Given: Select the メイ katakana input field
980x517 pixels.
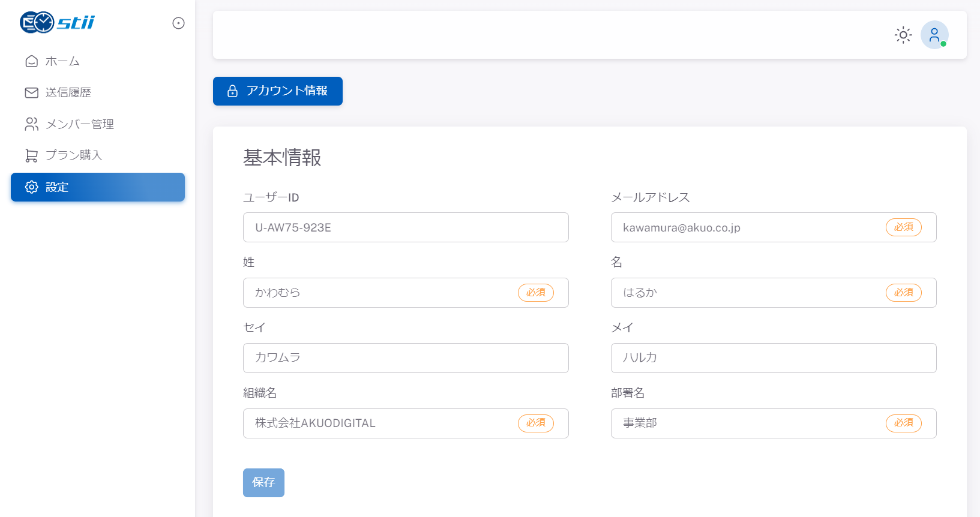Looking at the screenshot, I should 773,358.
